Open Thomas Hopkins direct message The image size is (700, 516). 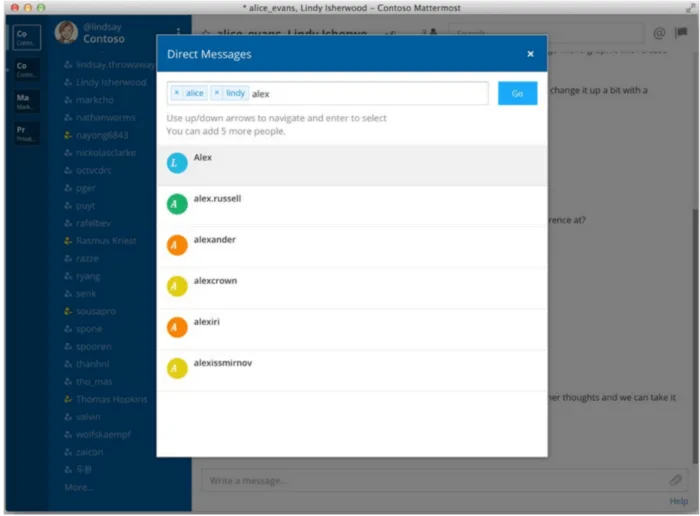coord(106,399)
